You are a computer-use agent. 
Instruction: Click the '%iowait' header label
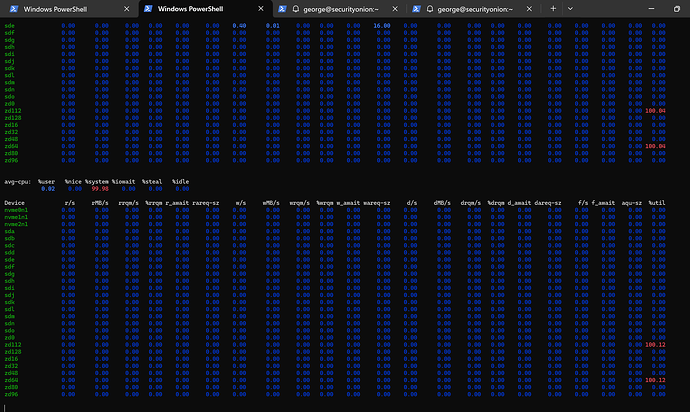124,182
